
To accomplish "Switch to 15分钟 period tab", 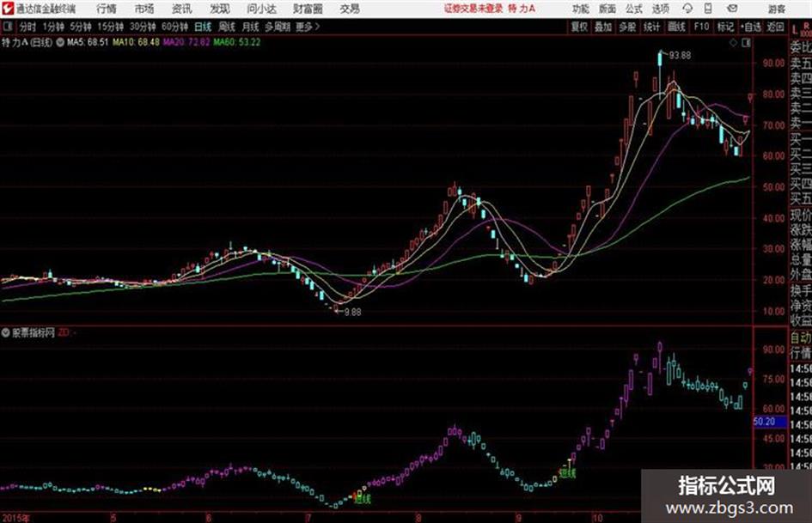I will (x=111, y=27).
